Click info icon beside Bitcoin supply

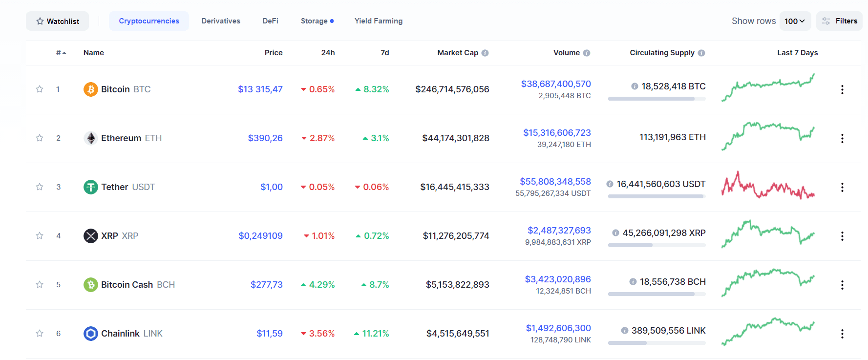click(x=635, y=86)
